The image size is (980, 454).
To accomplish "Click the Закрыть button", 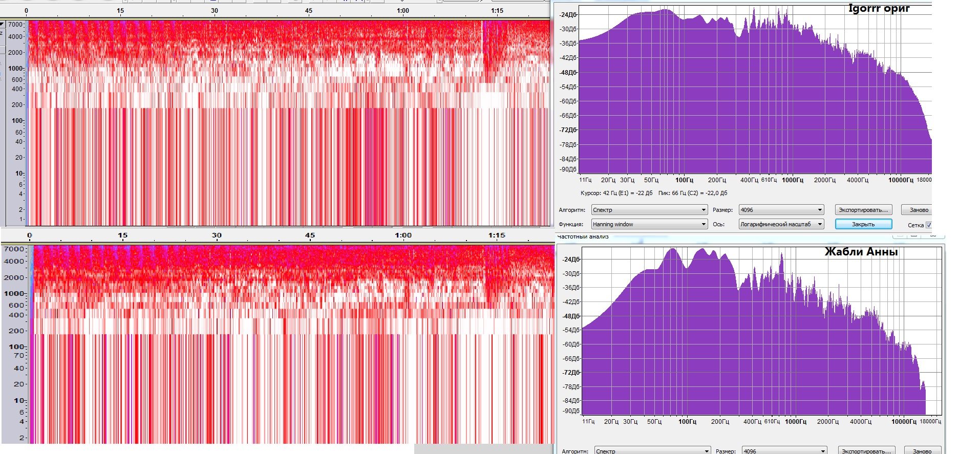I will click(x=863, y=224).
